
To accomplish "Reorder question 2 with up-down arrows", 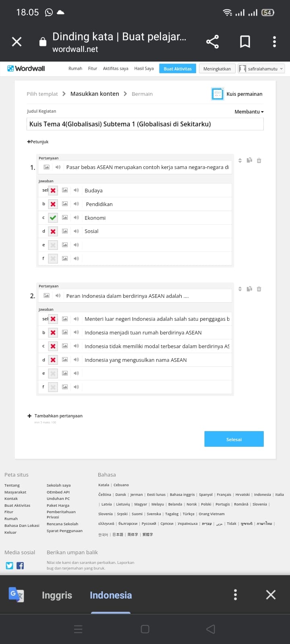I will [x=240, y=289].
